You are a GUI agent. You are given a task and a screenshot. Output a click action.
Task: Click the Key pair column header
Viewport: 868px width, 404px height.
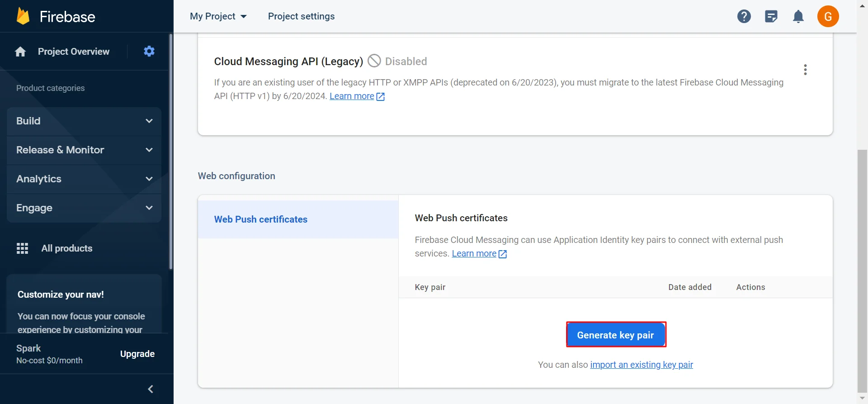pos(430,287)
